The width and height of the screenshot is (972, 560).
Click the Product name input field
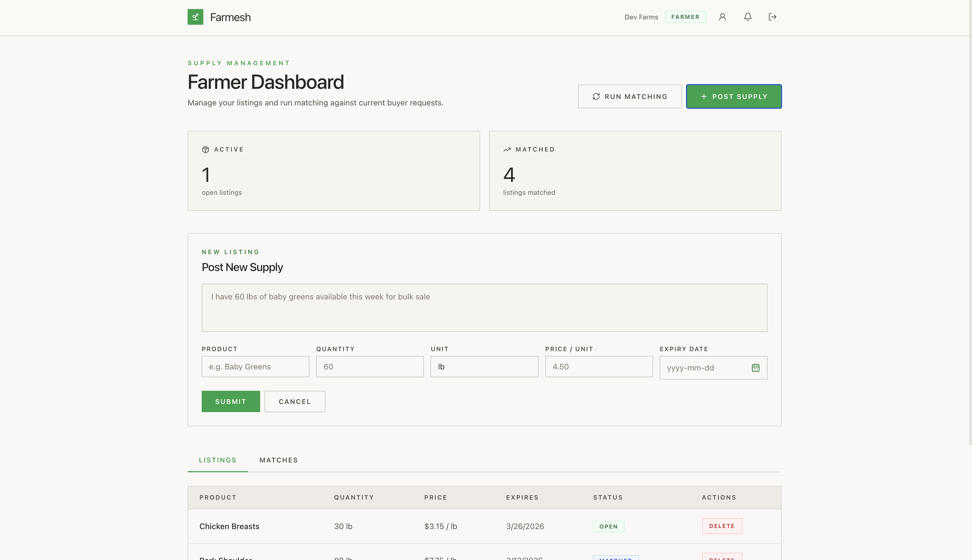255,367
